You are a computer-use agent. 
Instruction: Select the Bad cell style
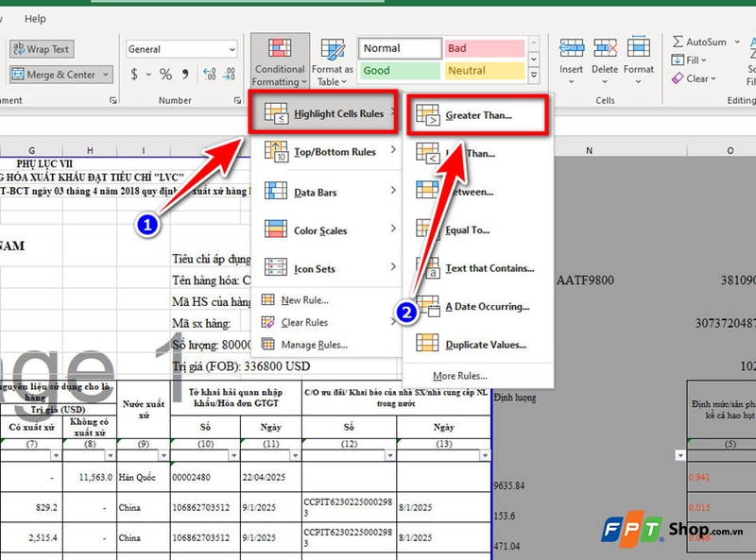coord(484,48)
